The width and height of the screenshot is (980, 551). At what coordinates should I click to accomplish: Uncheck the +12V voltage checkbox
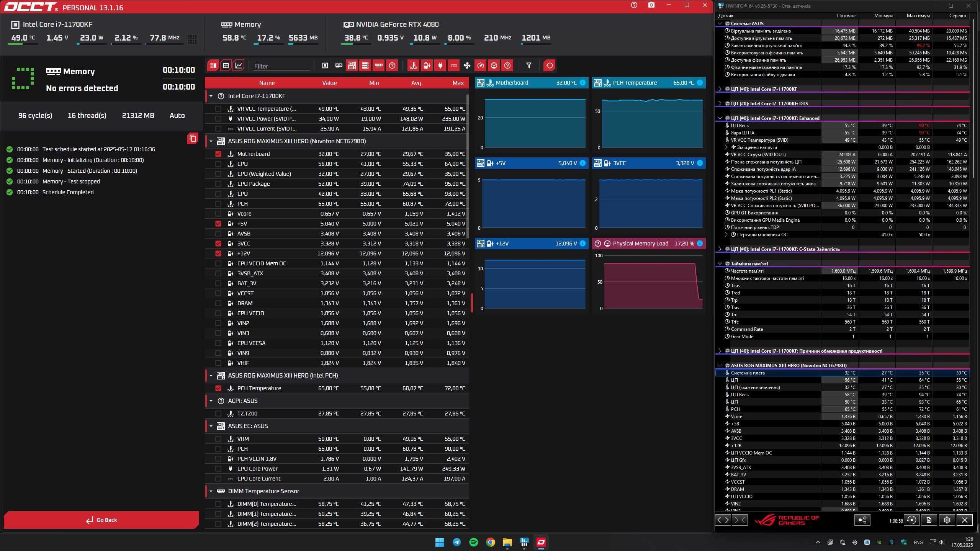(x=218, y=253)
